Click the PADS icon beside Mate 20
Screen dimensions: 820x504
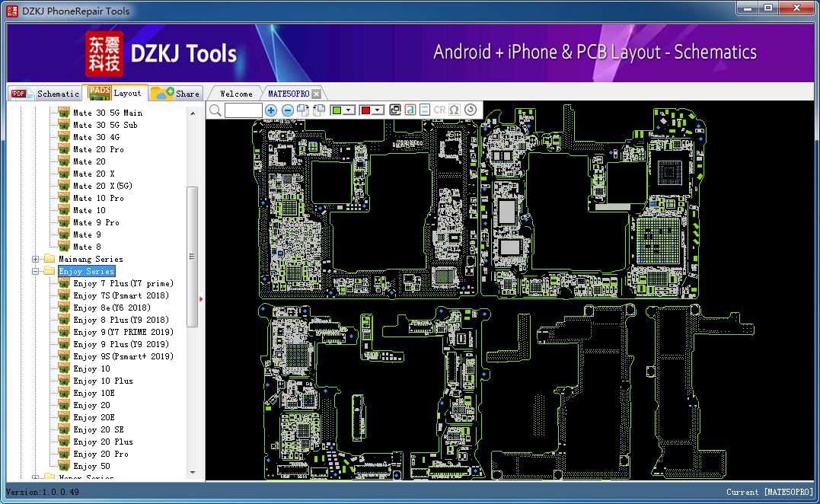64,161
